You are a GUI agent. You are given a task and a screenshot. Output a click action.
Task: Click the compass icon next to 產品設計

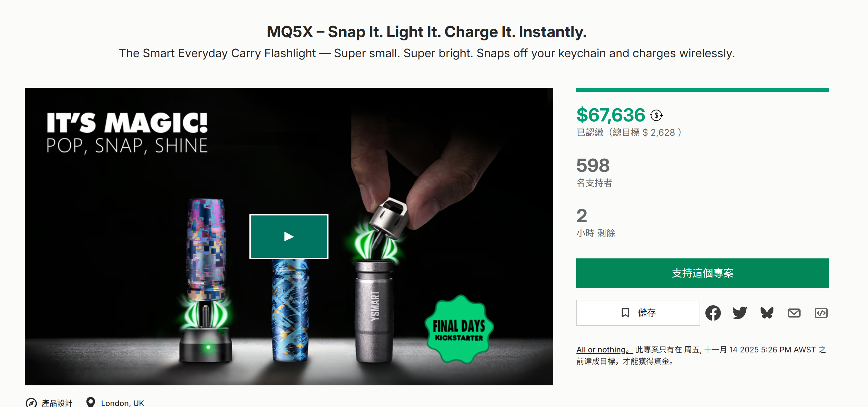[31, 402]
